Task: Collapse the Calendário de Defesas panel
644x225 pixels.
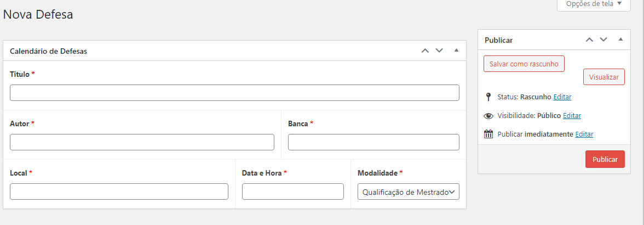Action: (456, 50)
